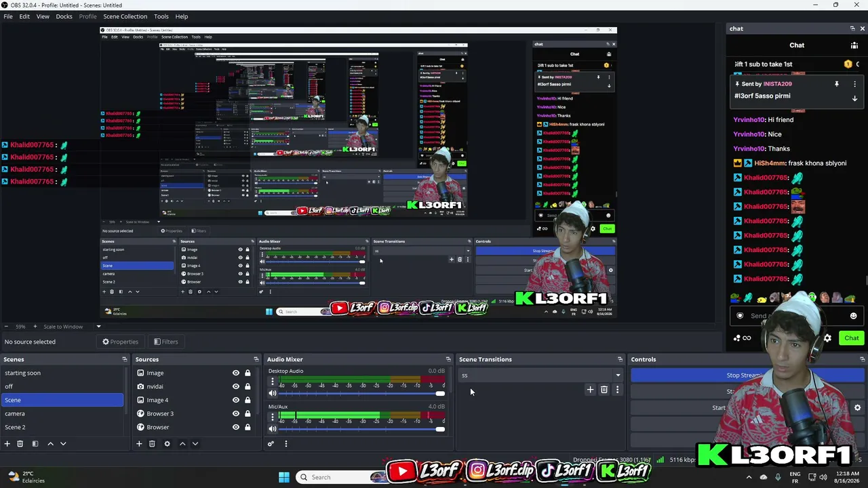868x488 pixels.
Task: Pop out the Controls dock
Action: (x=862, y=359)
